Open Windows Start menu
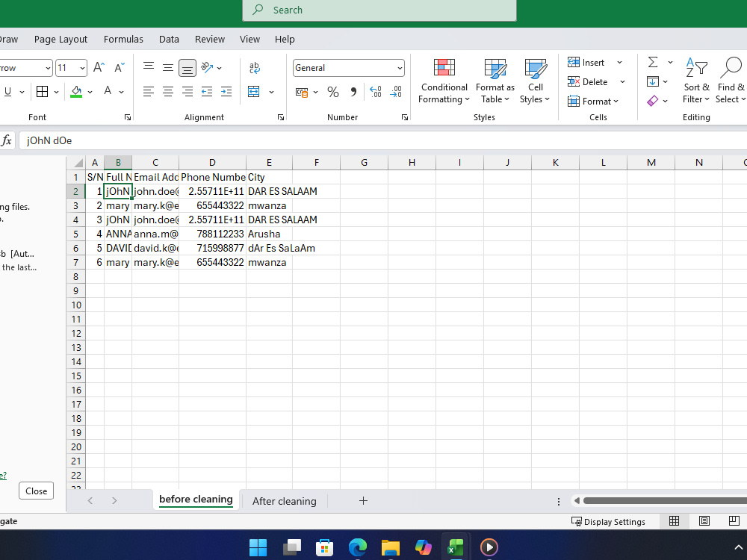The width and height of the screenshot is (747, 560). coord(258,547)
